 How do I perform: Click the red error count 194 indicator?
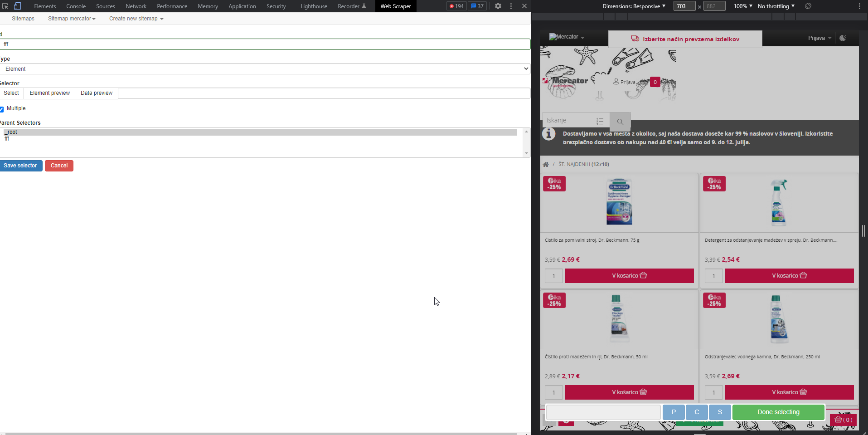(456, 6)
